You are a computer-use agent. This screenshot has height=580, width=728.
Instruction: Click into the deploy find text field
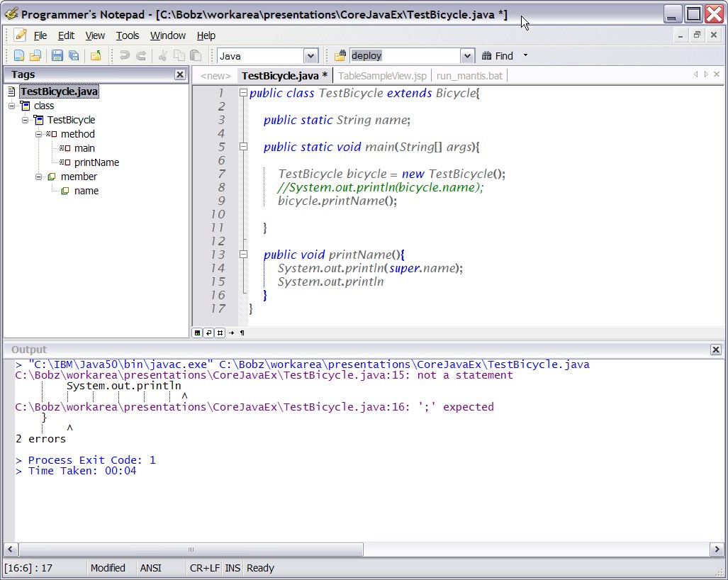[x=405, y=56]
